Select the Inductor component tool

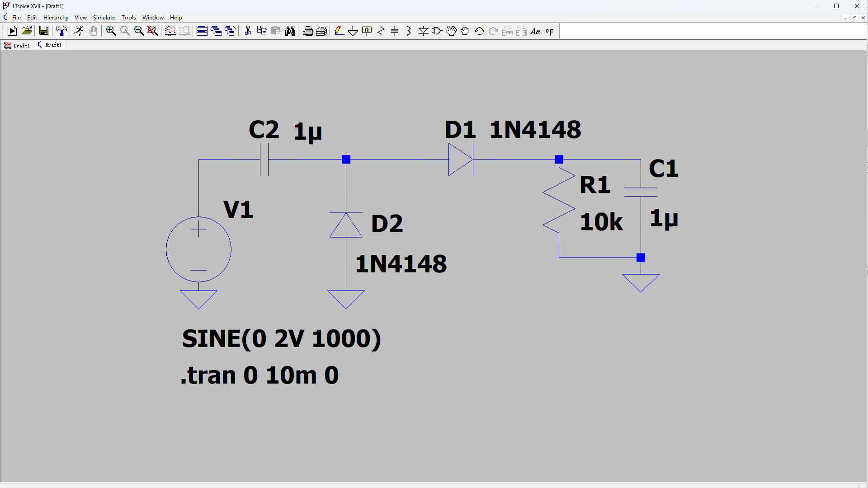[409, 31]
